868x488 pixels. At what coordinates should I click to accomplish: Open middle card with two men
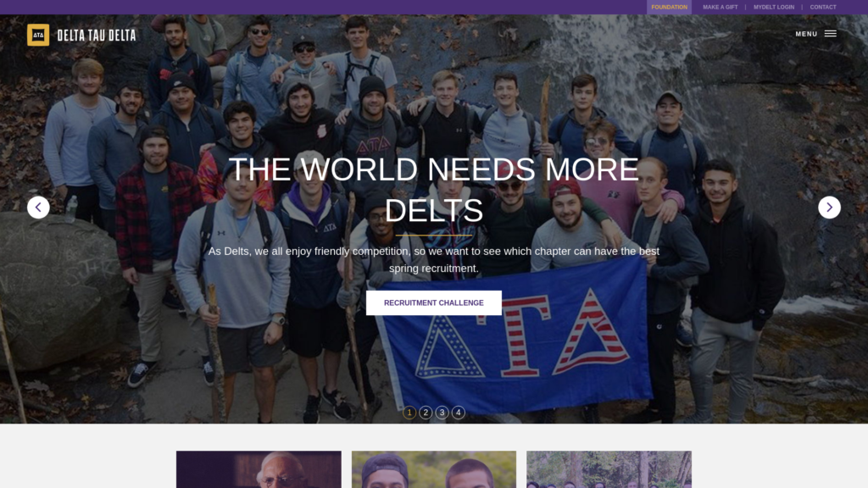pos(434,469)
